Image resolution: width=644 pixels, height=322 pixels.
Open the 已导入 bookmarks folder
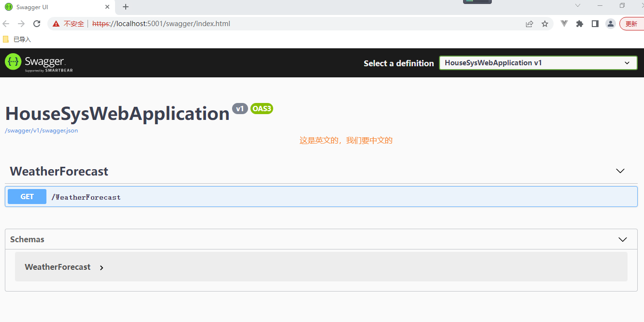[x=17, y=39]
